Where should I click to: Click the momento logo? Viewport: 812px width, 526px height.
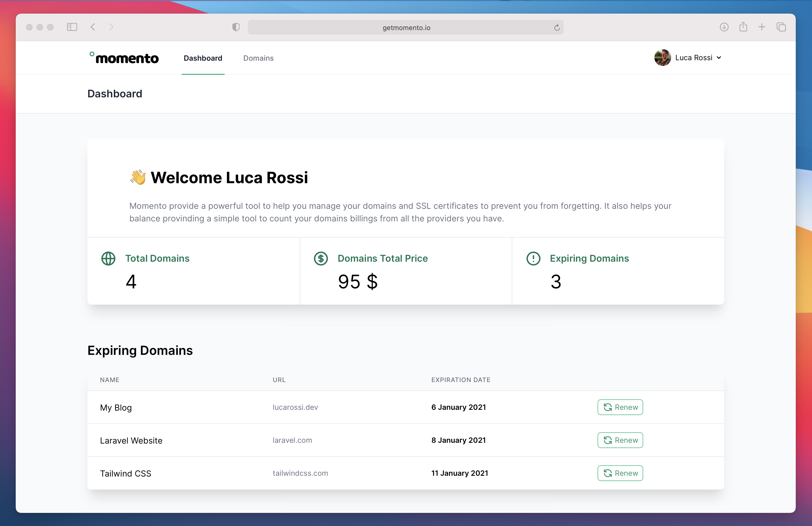coord(124,58)
